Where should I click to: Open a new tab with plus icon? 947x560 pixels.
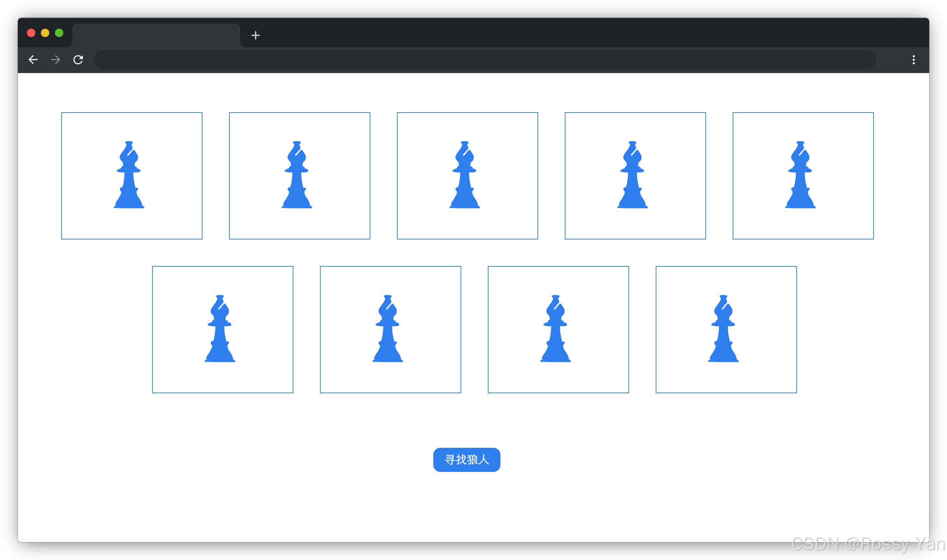point(256,35)
